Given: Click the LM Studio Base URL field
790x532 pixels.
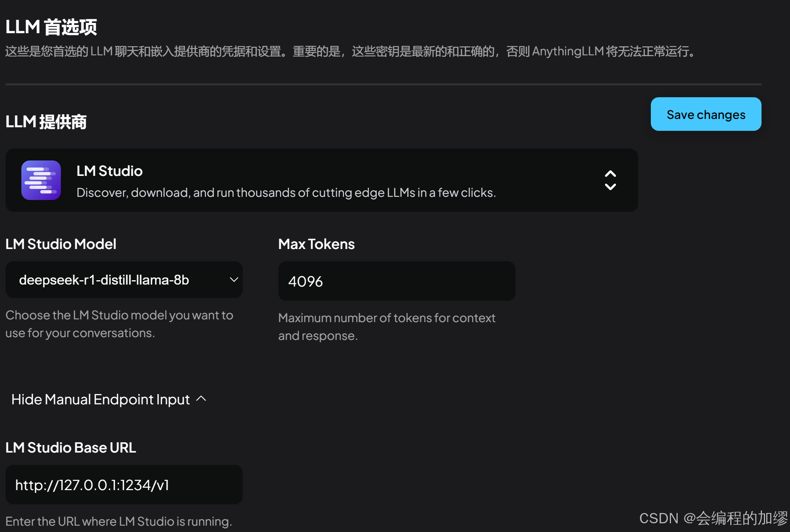Looking at the screenshot, I should 123,485.
